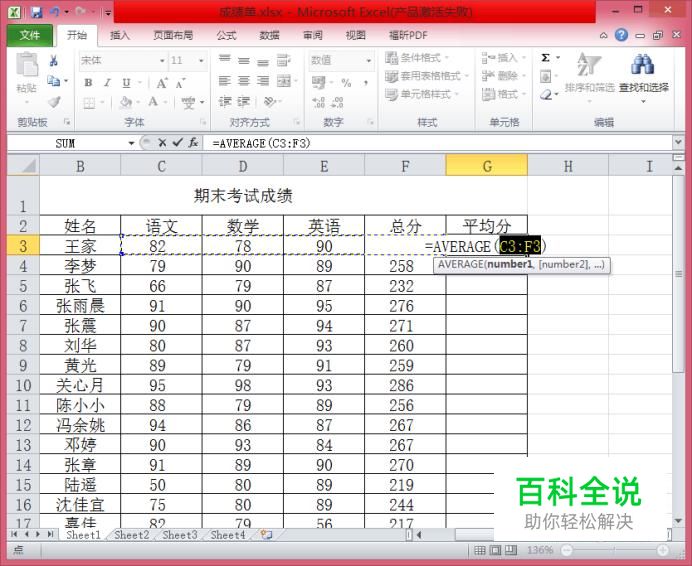Click Delete cells button
This screenshot has height=566, width=692.
pyautogui.click(x=504, y=76)
